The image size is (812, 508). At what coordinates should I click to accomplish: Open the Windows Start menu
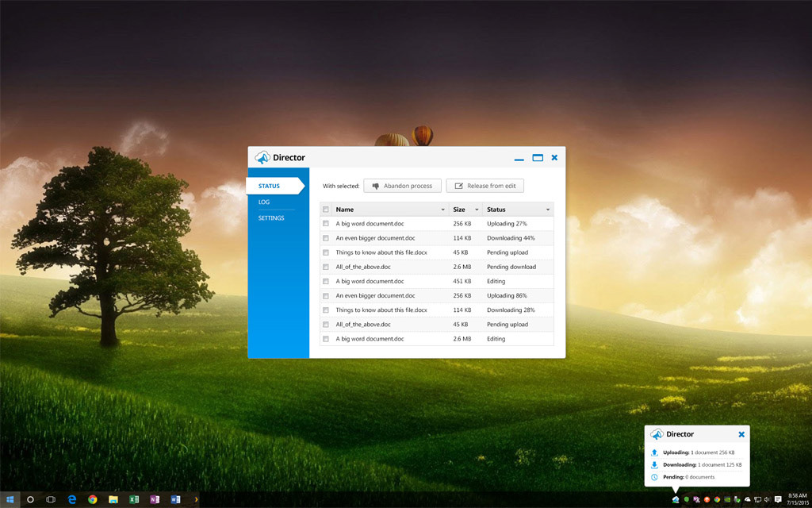point(10,500)
